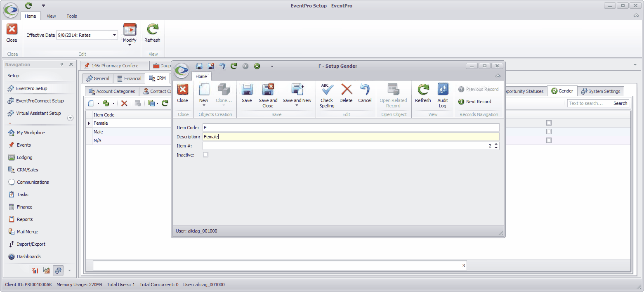The height and width of the screenshot is (292, 644).
Task: Open Gender window quick-access customize dropdown
Action: pyautogui.click(x=272, y=66)
